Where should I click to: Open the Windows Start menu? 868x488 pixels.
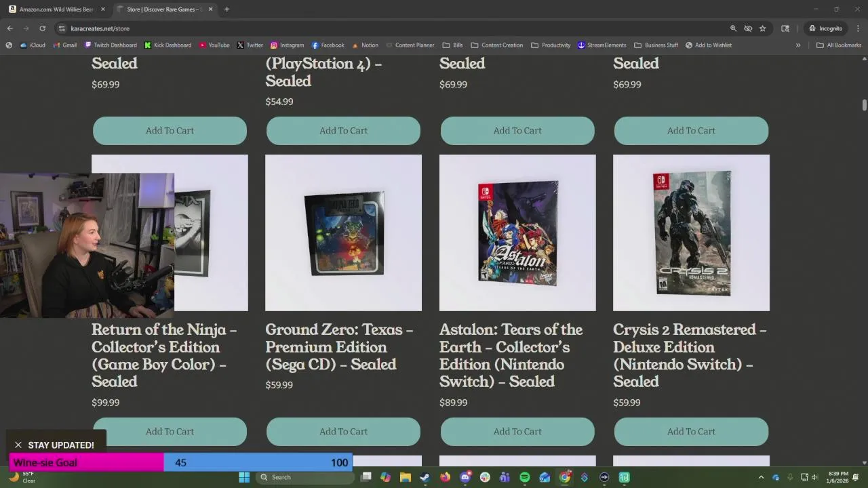click(244, 477)
